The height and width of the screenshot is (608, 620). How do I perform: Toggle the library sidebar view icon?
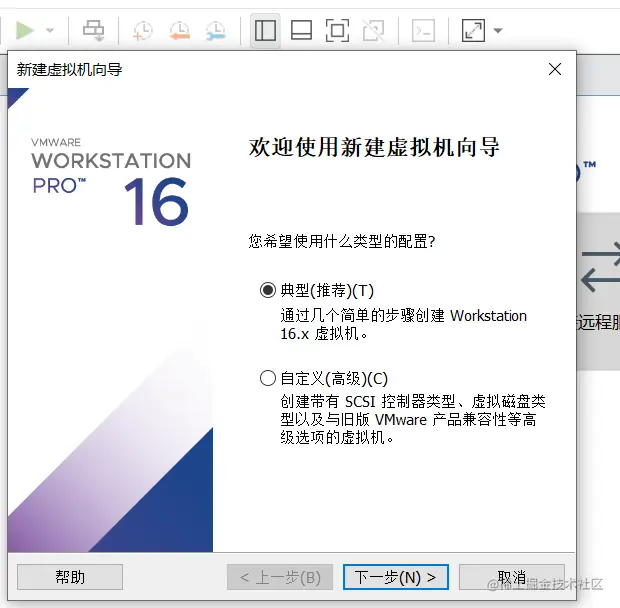265,30
